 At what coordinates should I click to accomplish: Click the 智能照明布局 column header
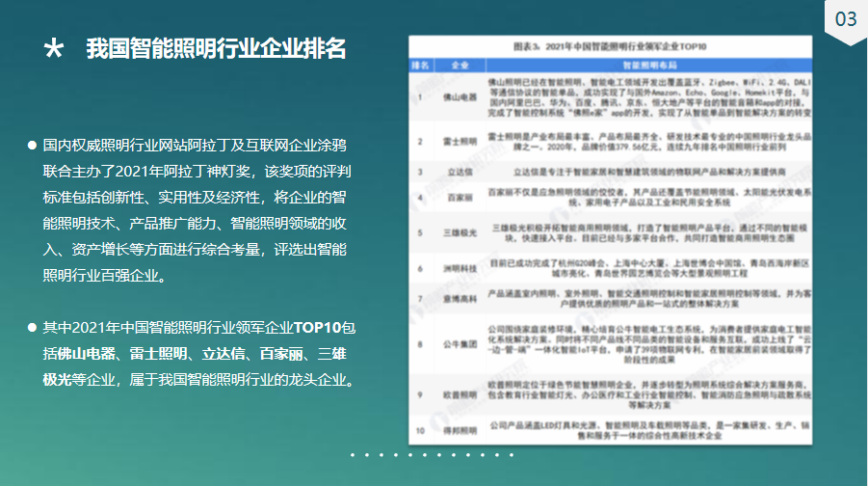[640, 65]
